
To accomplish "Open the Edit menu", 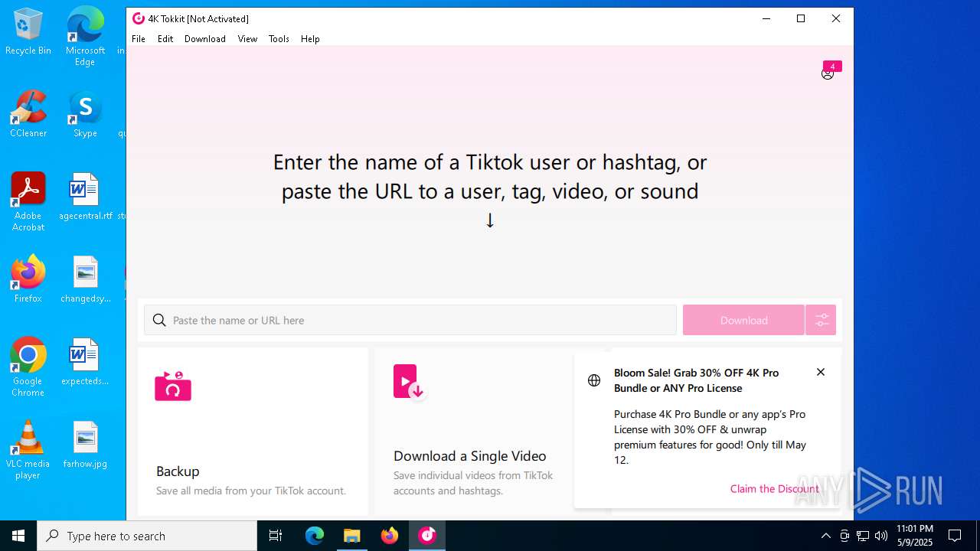I will point(165,38).
